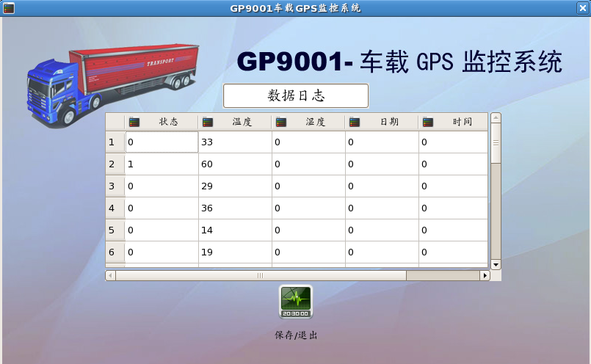Sort by the 温度 column header
The width and height of the screenshot is (591, 364).
[235, 122]
